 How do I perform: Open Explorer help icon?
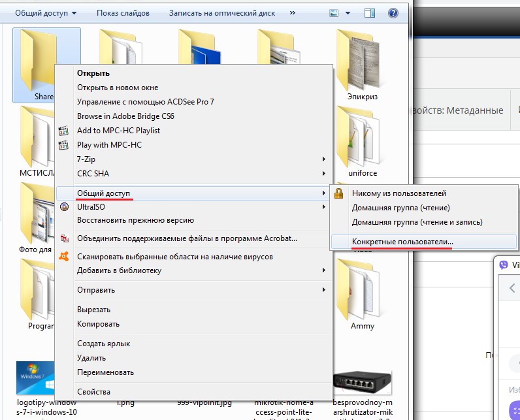coord(393,13)
